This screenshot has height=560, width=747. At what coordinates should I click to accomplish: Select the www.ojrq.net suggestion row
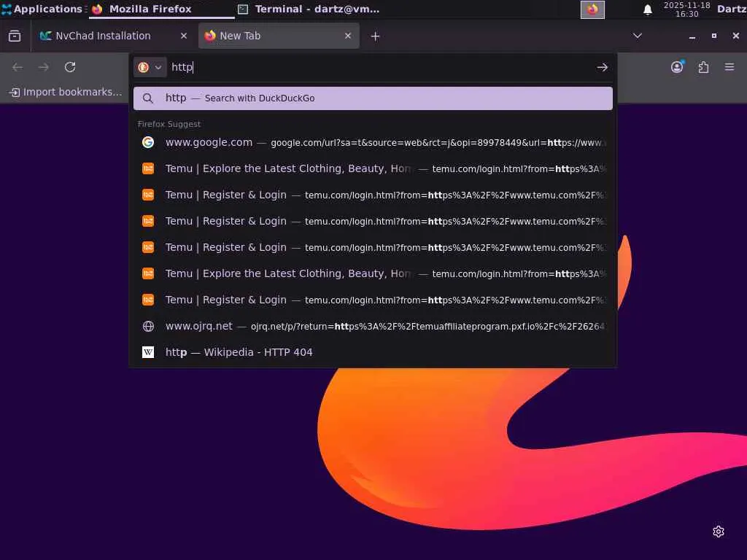(373, 326)
